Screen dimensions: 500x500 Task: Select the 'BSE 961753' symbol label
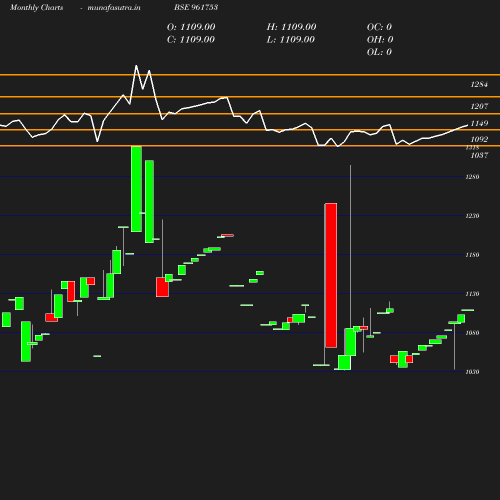196,7
